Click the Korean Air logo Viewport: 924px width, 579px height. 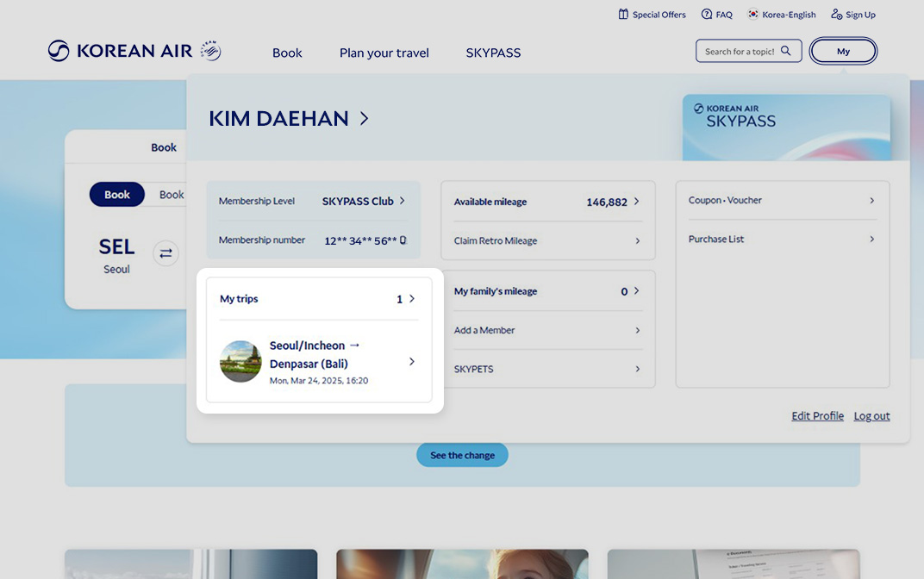click(120, 51)
